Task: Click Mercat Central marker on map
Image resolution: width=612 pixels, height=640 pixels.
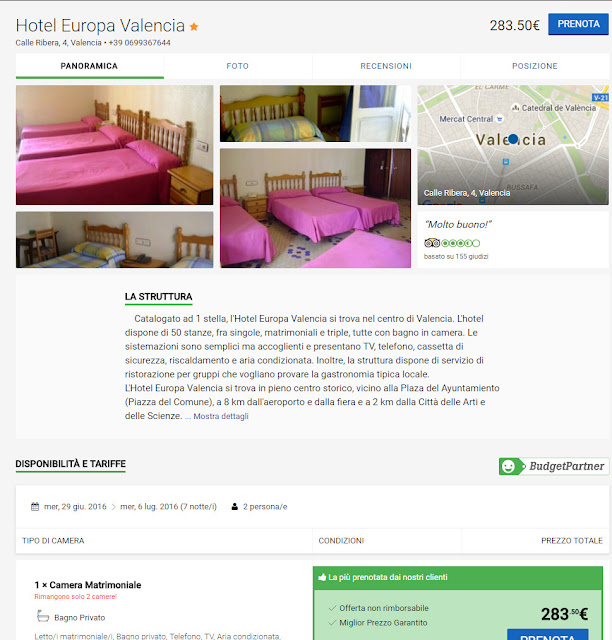Action: coord(499,119)
